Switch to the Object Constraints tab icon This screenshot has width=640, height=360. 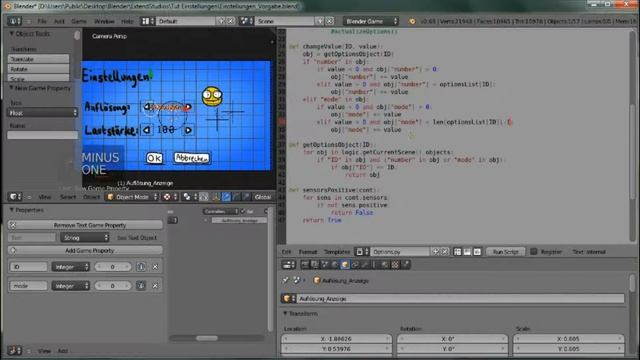[x=355, y=265]
